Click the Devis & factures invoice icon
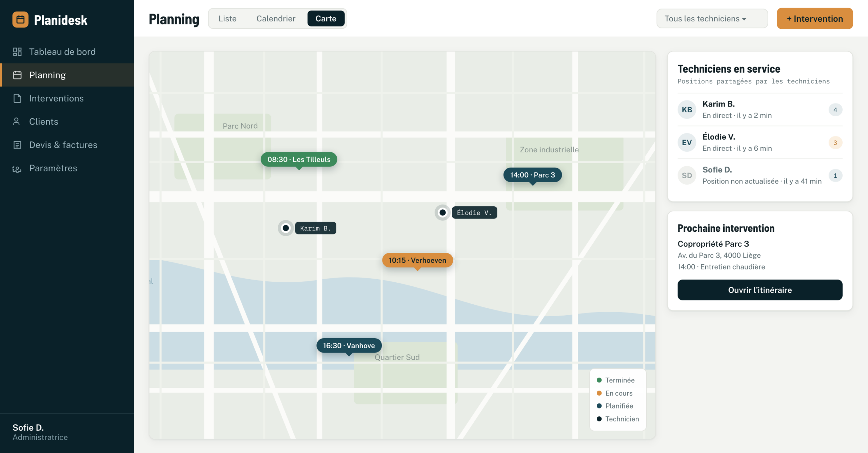The height and width of the screenshot is (453, 868). (17, 145)
